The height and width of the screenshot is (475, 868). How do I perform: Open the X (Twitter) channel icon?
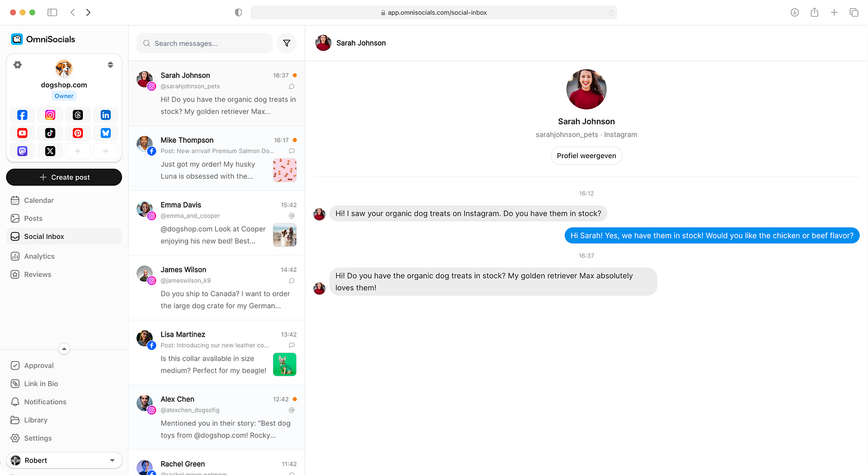coord(50,151)
